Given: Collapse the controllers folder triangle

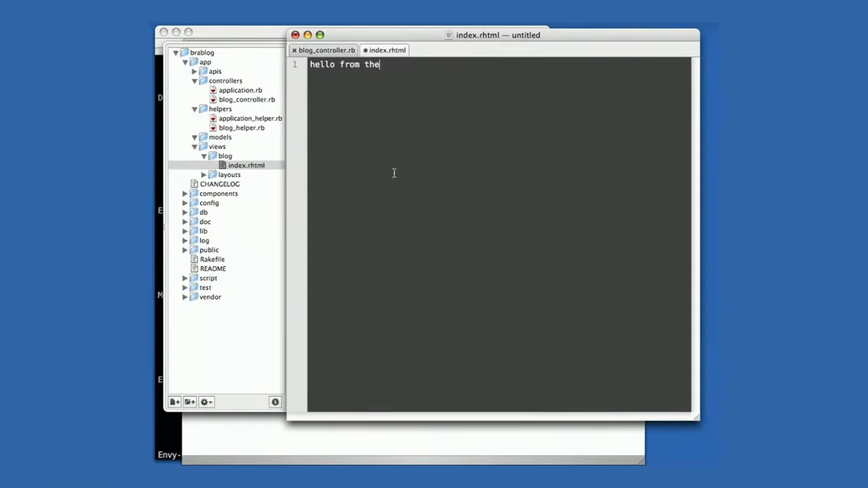Looking at the screenshot, I should [195, 81].
